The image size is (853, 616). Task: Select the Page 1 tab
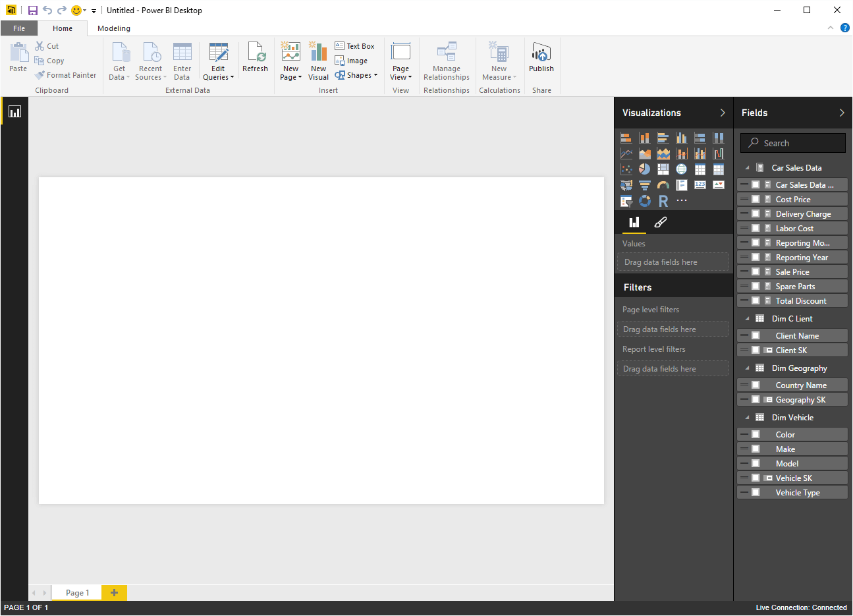tap(77, 593)
